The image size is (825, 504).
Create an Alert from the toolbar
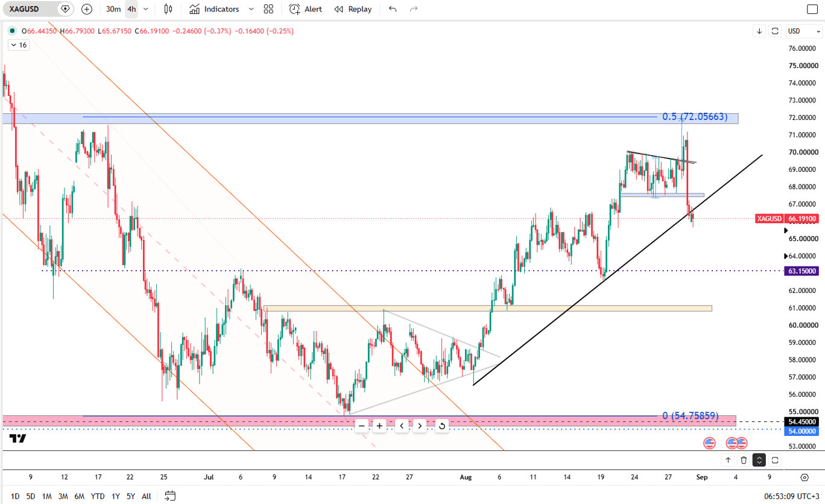[305, 9]
